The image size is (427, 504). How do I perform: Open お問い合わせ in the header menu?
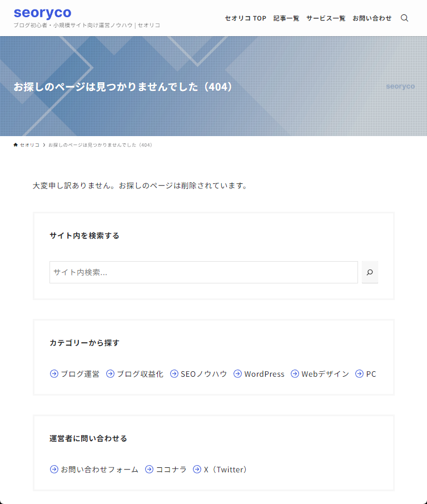pyautogui.click(x=372, y=18)
